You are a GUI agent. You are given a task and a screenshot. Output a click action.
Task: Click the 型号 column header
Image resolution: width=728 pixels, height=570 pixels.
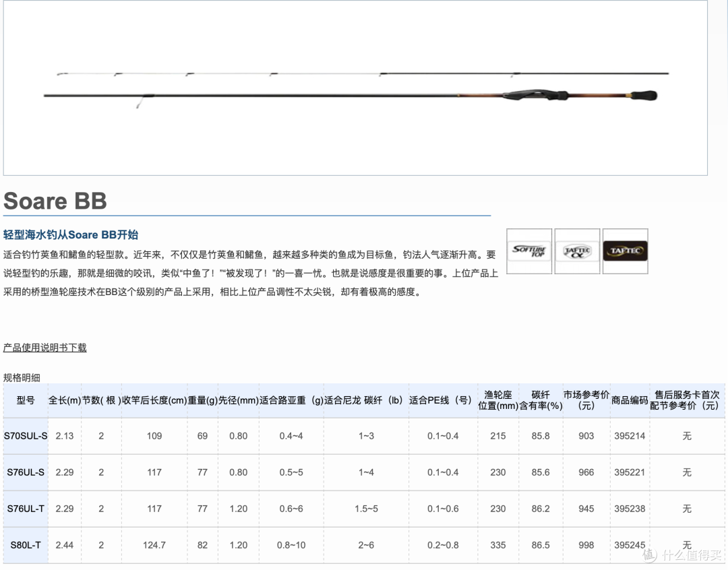point(26,401)
